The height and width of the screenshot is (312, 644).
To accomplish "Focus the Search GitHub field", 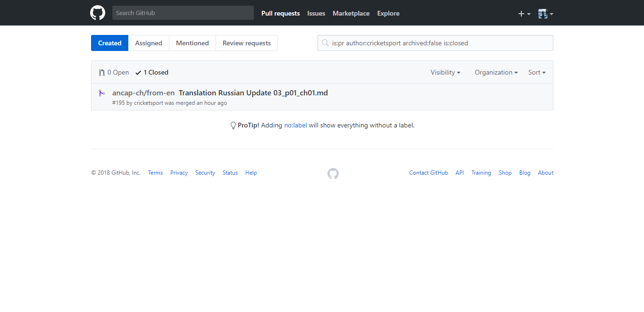I will point(183,13).
